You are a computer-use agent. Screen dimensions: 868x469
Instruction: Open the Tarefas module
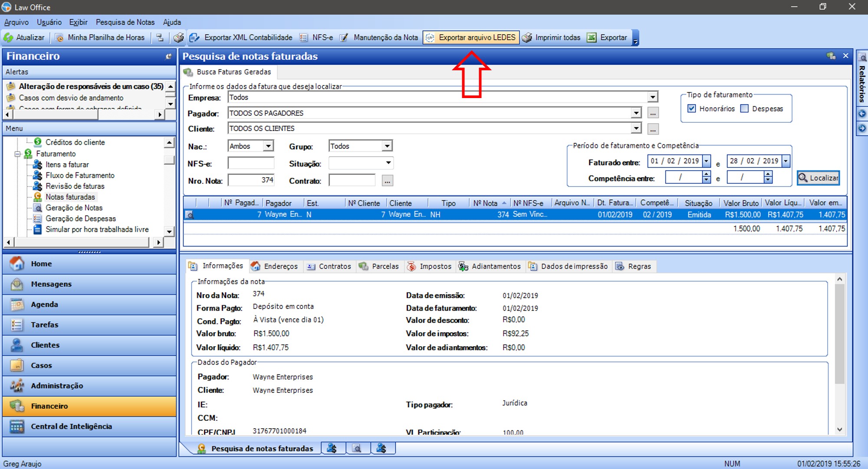tap(89, 325)
